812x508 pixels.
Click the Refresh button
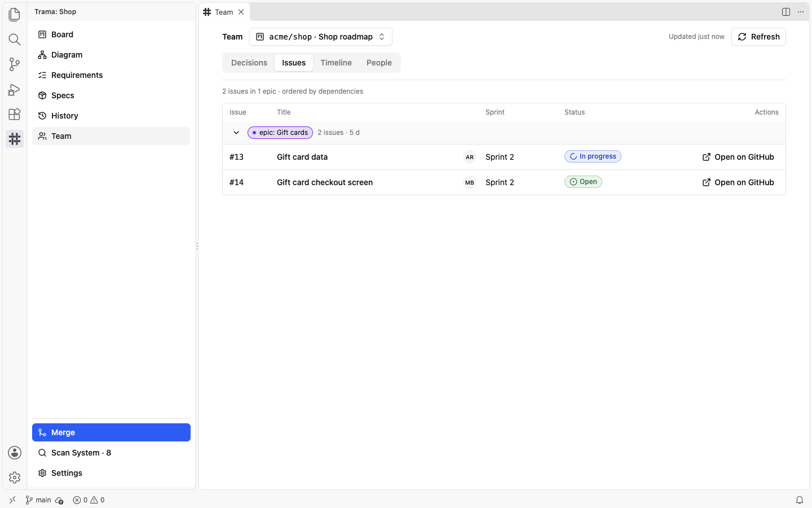758,37
